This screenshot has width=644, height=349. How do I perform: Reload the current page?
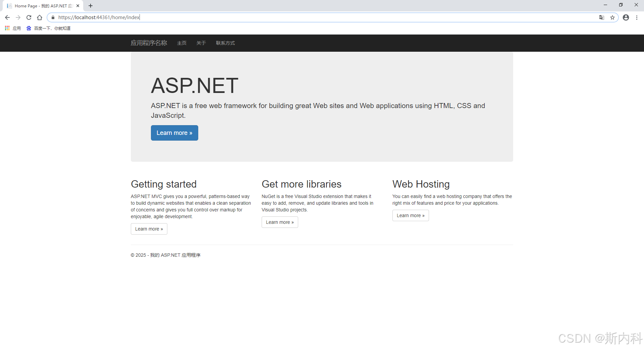pyautogui.click(x=29, y=17)
